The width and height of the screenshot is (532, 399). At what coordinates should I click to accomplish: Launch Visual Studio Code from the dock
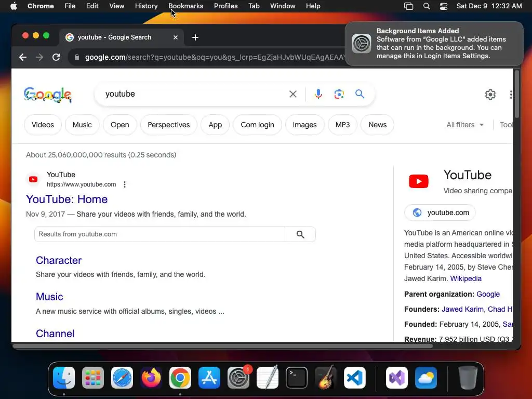point(354,378)
